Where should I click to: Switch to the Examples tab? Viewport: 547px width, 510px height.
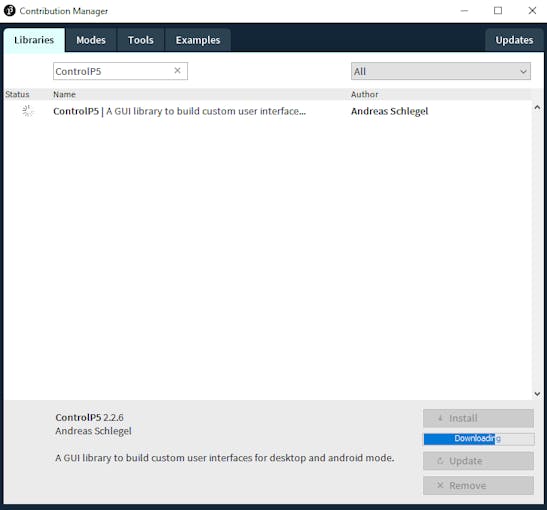click(198, 40)
